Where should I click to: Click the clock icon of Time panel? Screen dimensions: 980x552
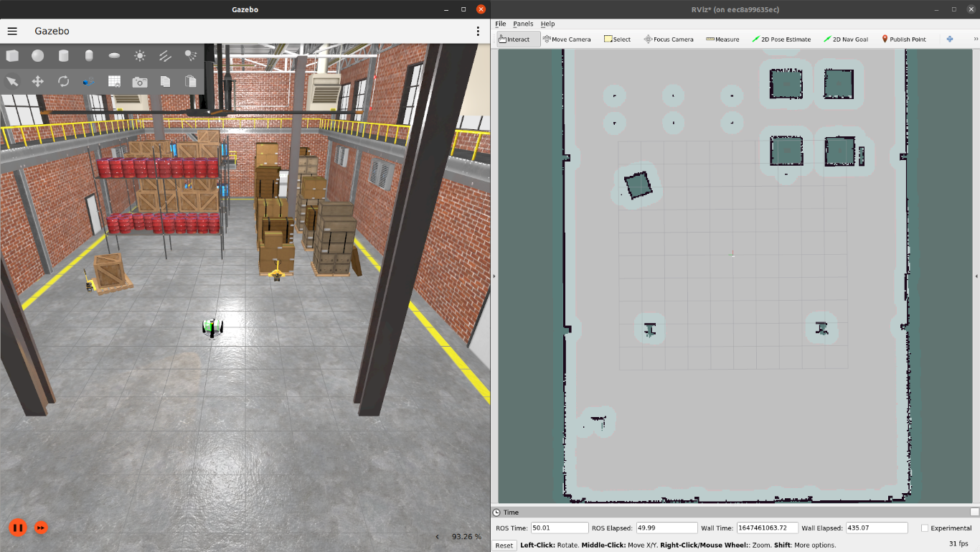496,513
